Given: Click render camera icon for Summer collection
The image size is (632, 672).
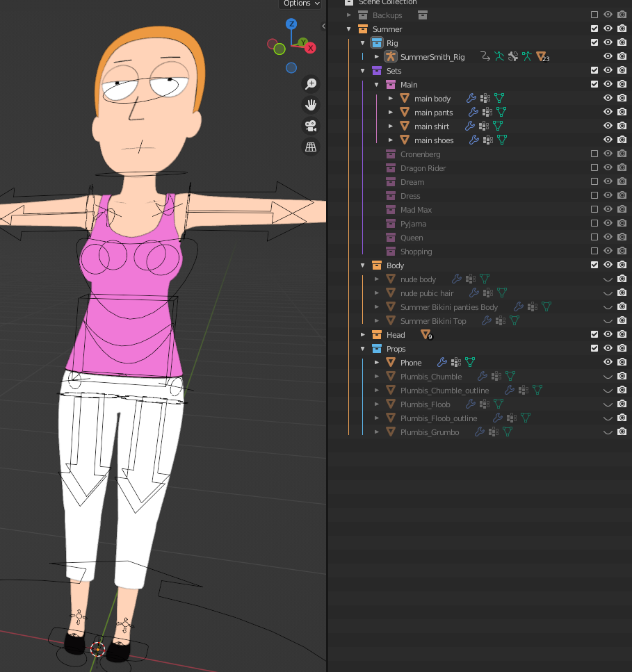Looking at the screenshot, I should click(622, 28).
